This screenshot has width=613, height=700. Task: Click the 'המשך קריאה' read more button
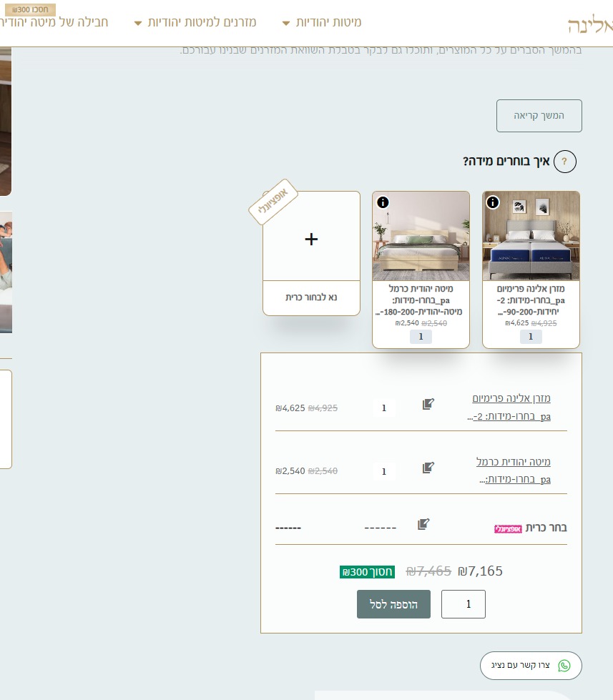point(539,116)
